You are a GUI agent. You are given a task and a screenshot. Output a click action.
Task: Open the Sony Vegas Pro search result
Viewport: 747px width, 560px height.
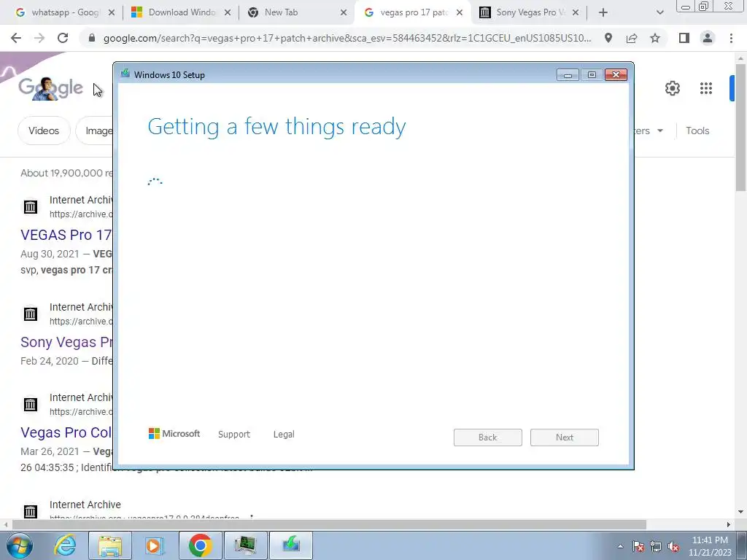[x=66, y=342]
